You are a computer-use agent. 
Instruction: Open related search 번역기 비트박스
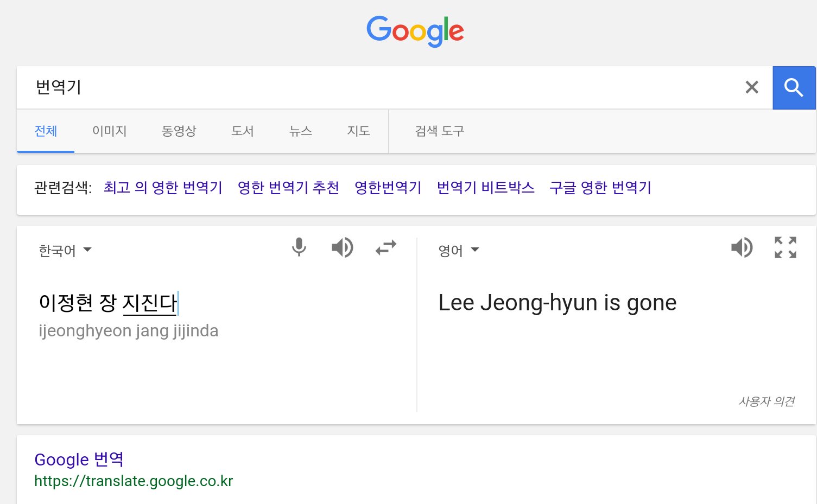tap(485, 188)
